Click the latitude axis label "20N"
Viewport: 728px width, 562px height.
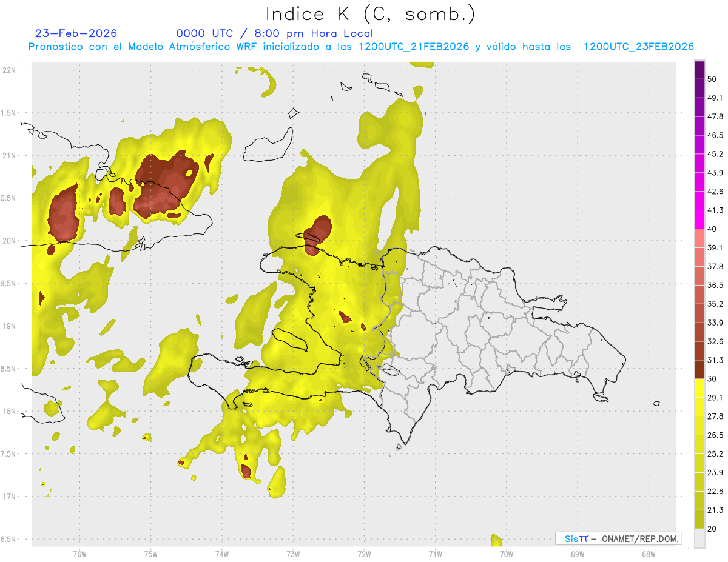[x=9, y=241]
